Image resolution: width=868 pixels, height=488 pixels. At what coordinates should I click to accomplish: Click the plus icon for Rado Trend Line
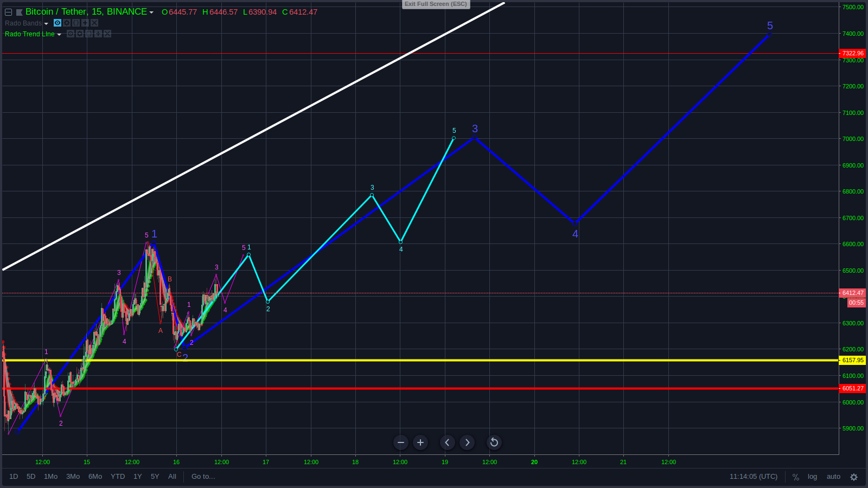click(x=98, y=34)
